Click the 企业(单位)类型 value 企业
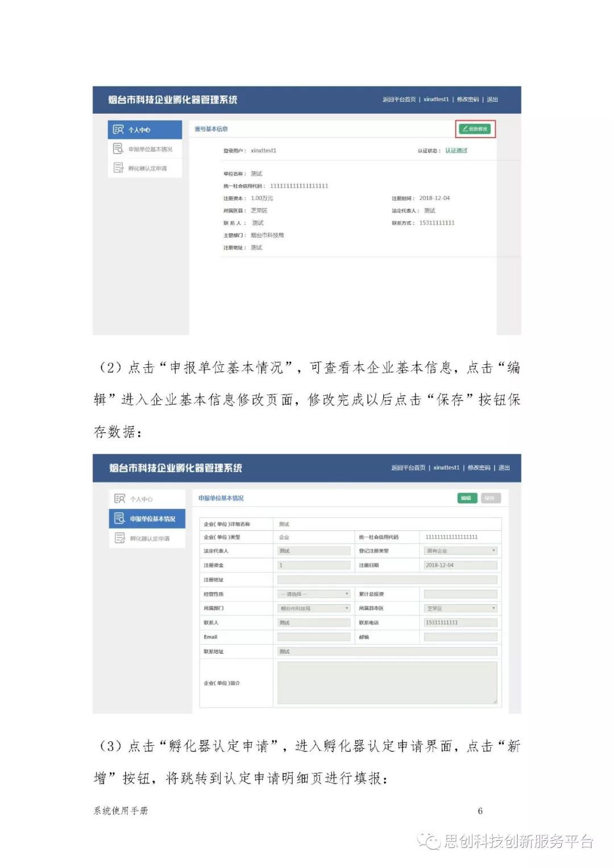Viewport: 614px width, 868px height. point(284,537)
